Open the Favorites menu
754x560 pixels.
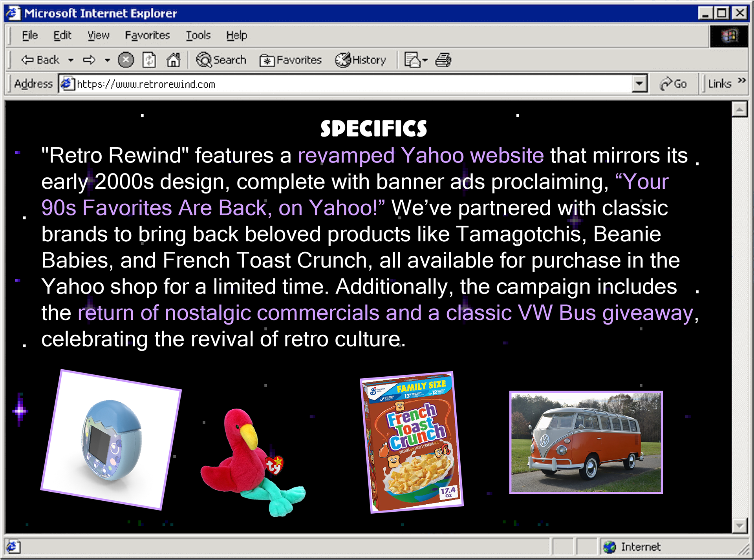pyautogui.click(x=147, y=35)
